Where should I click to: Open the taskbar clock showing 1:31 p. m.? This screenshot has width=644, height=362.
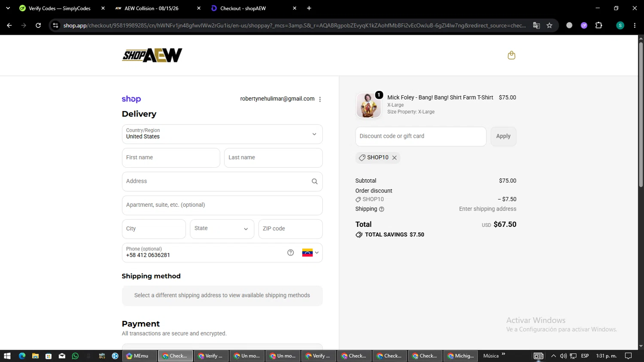click(606, 356)
